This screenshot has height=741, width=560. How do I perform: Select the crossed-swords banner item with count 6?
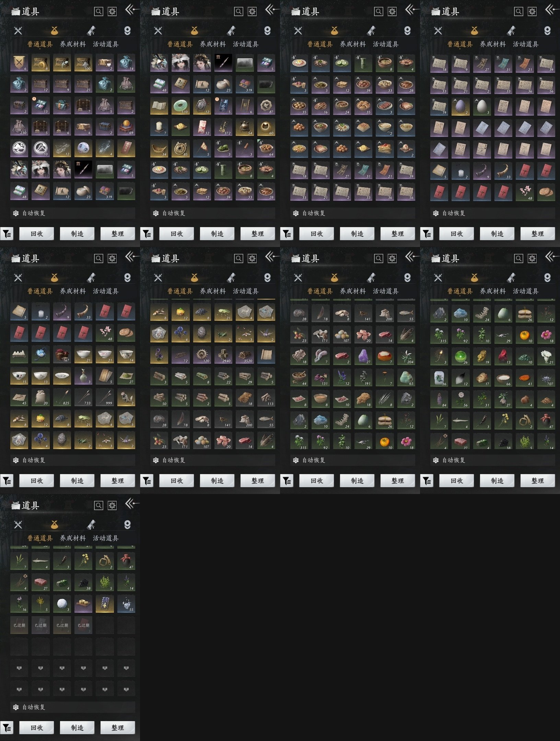pos(19,63)
